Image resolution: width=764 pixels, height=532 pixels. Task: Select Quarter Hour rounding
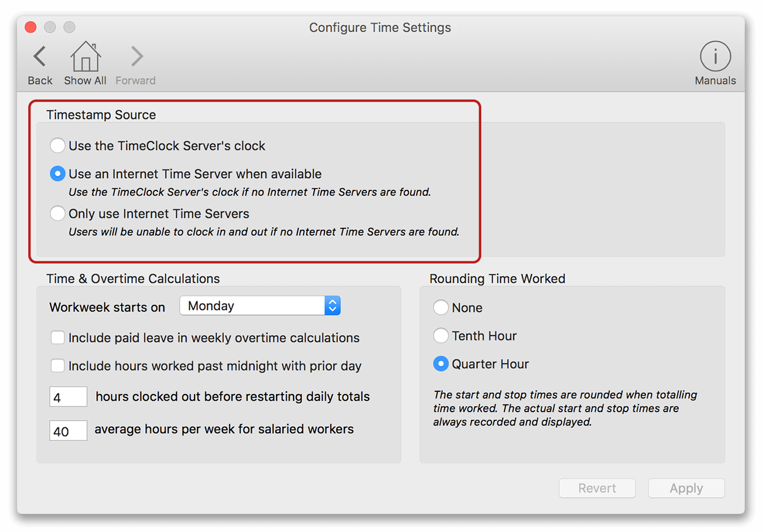[441, 364]
